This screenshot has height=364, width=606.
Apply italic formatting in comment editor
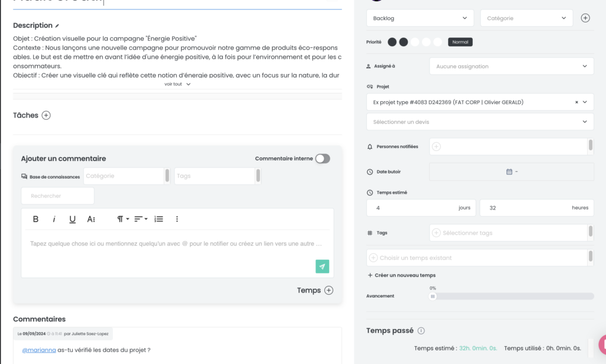coord(54,219)
